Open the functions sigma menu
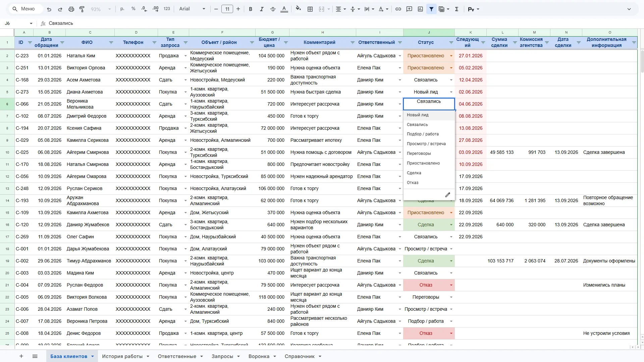The image size is (644, 362). 457,9
